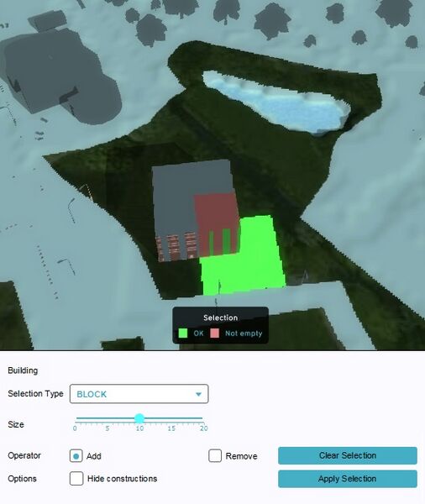Click the red Not empty legend swatch
Viewport: 425px width, 504px height.
[214, 333]
